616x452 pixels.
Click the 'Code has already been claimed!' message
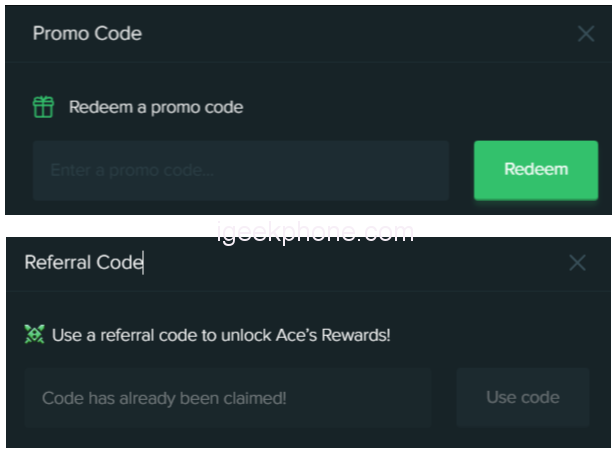164,398
